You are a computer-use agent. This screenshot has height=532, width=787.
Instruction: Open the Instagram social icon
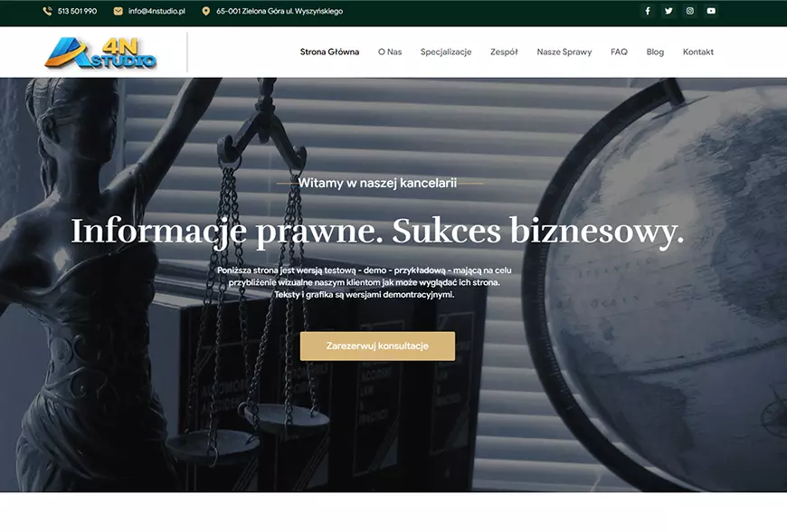point(690,11)
